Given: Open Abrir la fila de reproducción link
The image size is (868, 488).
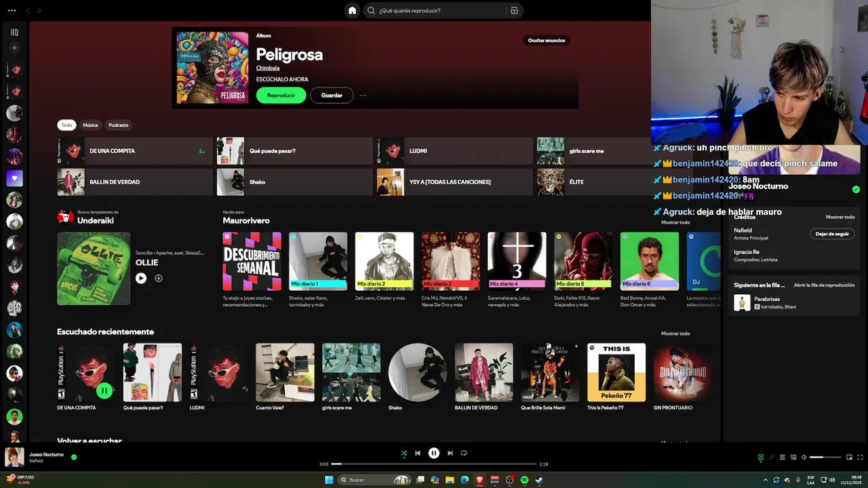Looking at the screenshot, I should coord(824,285).
